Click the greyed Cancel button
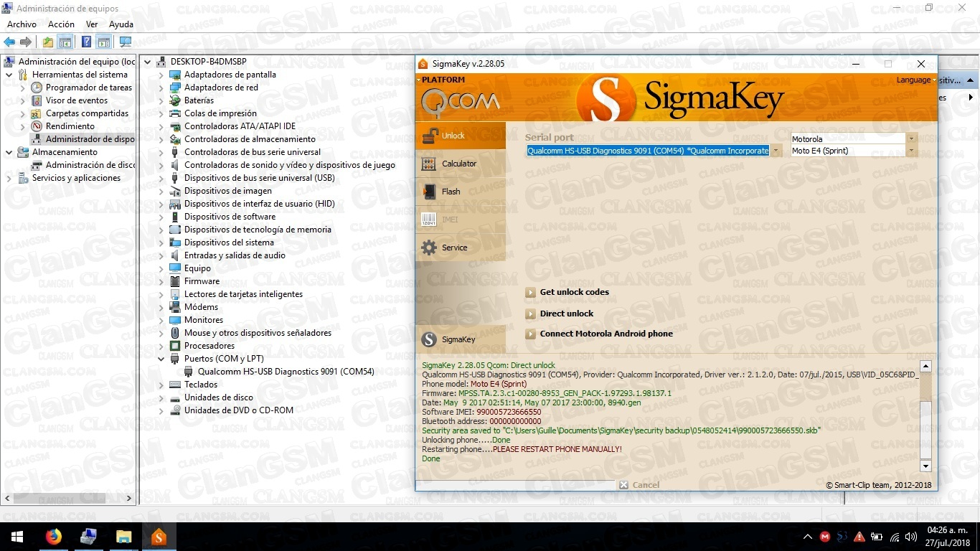 639,485
